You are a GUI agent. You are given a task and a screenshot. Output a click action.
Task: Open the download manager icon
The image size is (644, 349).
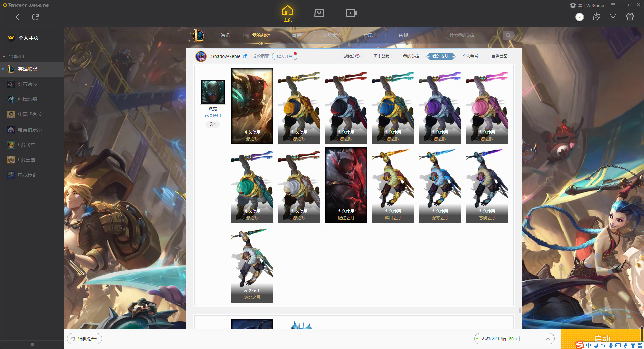[613, 17]
